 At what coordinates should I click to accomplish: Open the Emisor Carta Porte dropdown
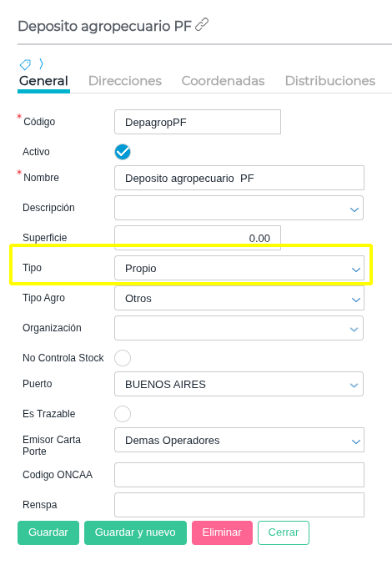(x=239, y=440)
